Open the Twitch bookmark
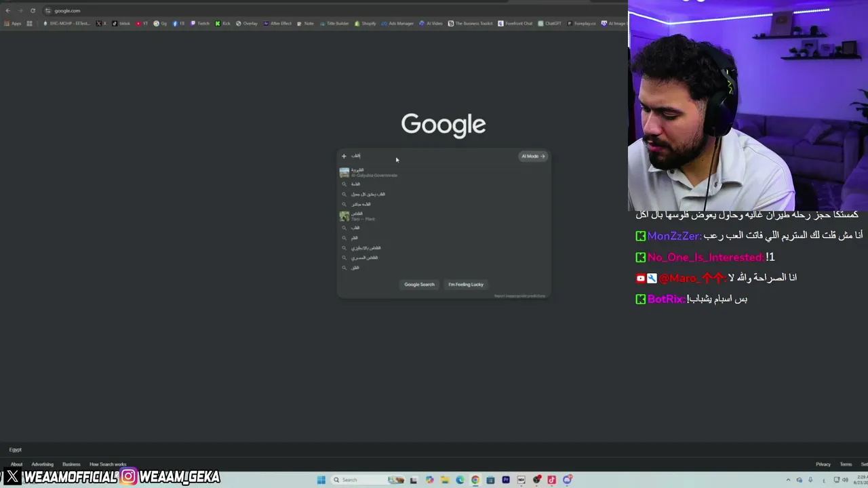The width and height of the screenshot is (868, 488). [x=200, y=24]
